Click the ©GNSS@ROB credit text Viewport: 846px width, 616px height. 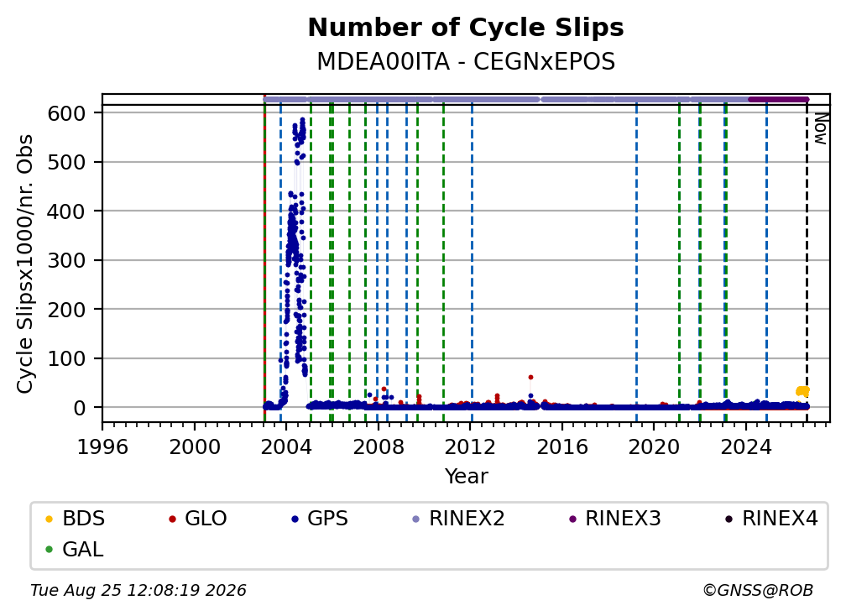click(758, 591)
